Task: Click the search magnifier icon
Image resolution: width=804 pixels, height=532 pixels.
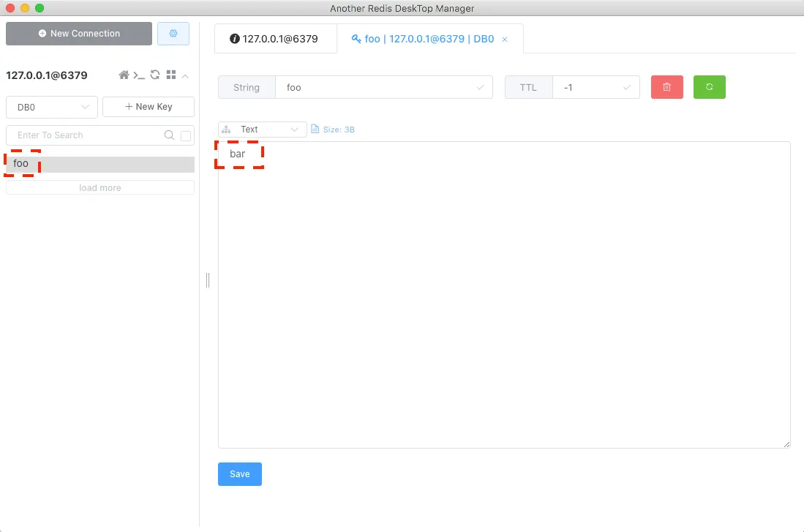Action: pos(169,135)
